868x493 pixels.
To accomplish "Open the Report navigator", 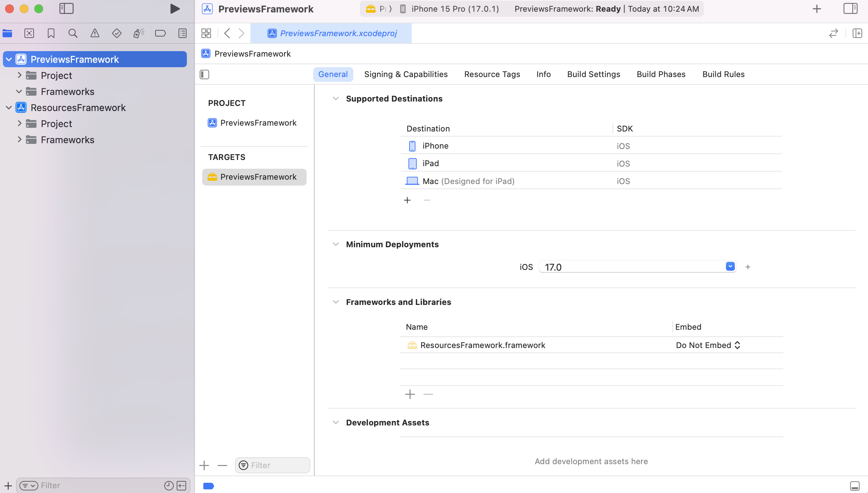I will pyautogui.click(x=183, y=34).
